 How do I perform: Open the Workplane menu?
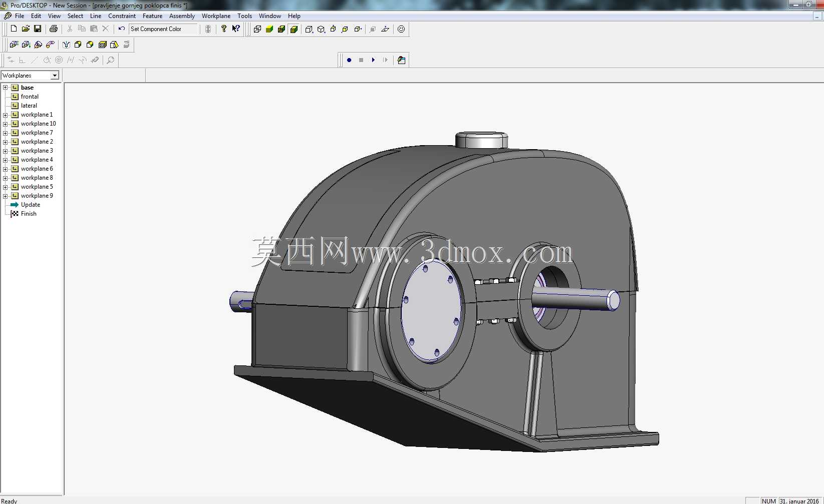point(216,16)
